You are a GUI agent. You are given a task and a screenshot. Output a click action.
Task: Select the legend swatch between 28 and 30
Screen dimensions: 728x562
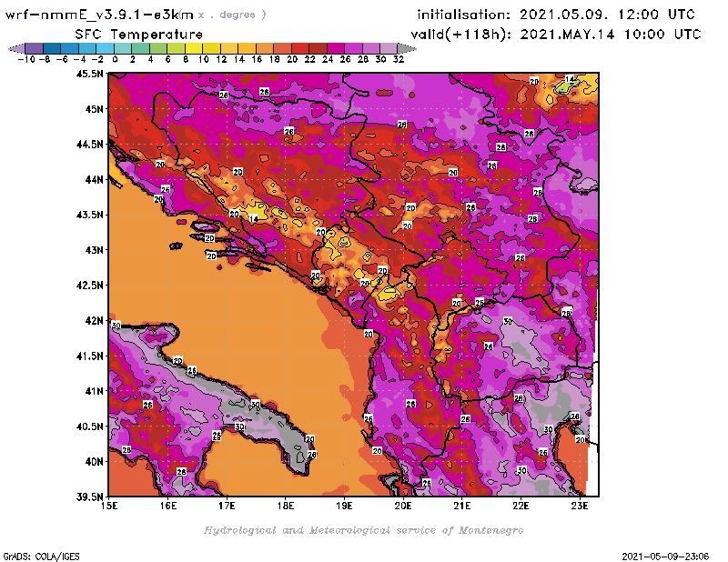point(371,49)
